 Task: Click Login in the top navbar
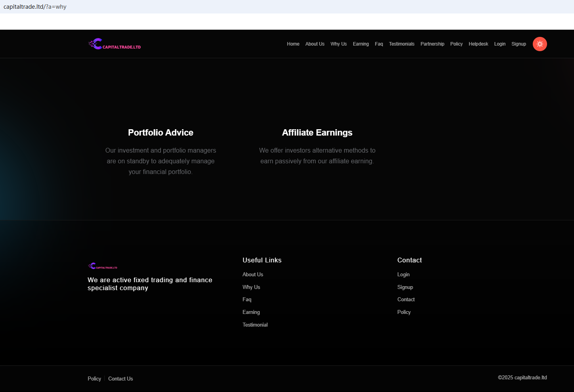[x=499, y=44]
